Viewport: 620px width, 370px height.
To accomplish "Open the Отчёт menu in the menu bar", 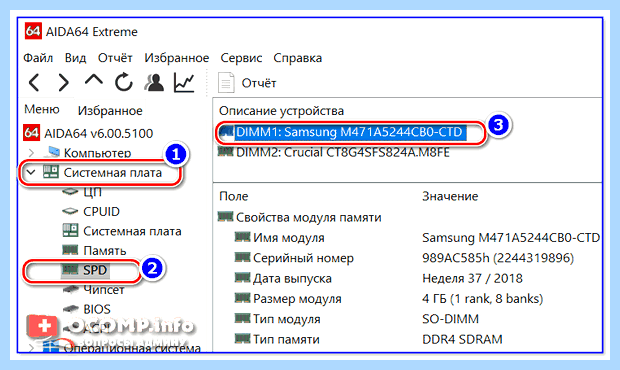I will 115,58.
